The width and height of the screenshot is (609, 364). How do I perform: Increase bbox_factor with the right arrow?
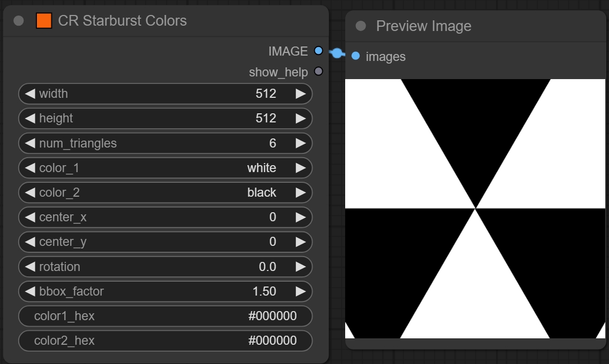300,291
